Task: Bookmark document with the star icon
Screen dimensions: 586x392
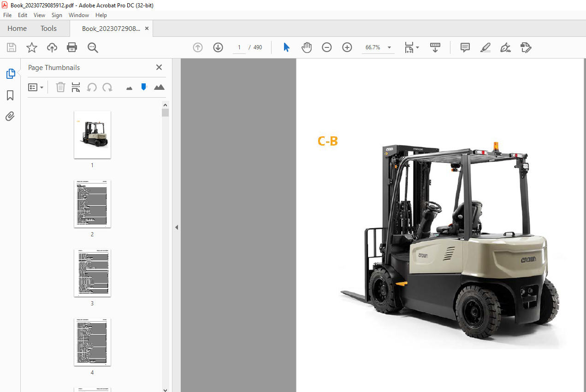Action: 32,47
